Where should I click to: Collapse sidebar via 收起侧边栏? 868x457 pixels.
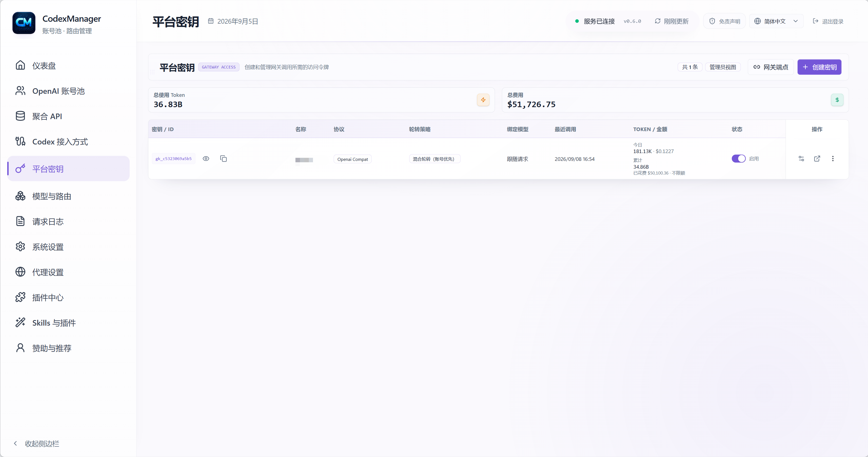pos(36,444)
